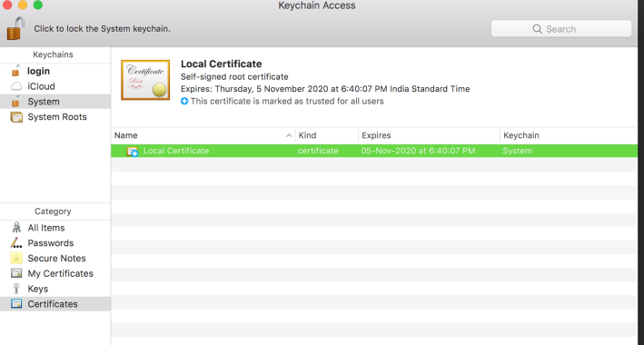Show the My Certificates category
Screen dimensions: 644x345
coord(55,273)
